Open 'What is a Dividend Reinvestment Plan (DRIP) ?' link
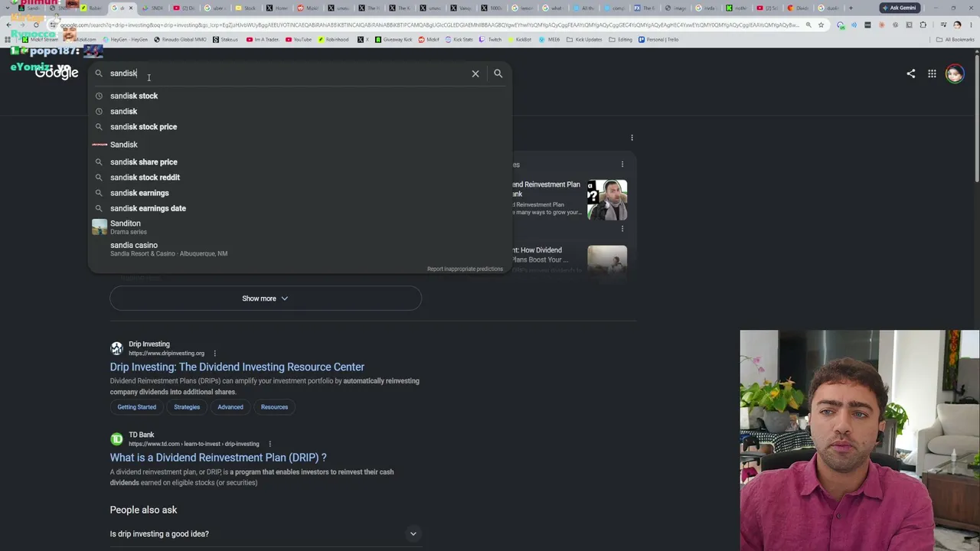The height and width of the screenshot is (551, 980). pos(218,458)
